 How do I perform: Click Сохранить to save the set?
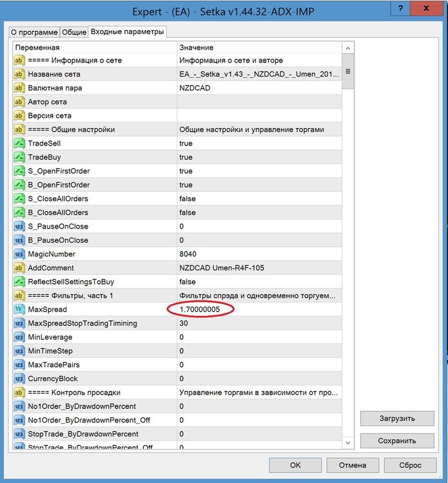coord(397,440)
